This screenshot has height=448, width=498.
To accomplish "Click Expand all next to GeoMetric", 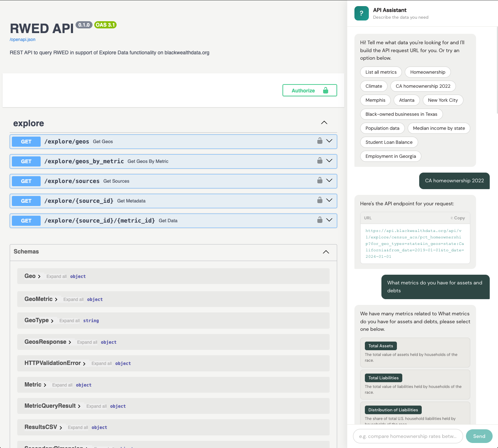I will point(73,300).
